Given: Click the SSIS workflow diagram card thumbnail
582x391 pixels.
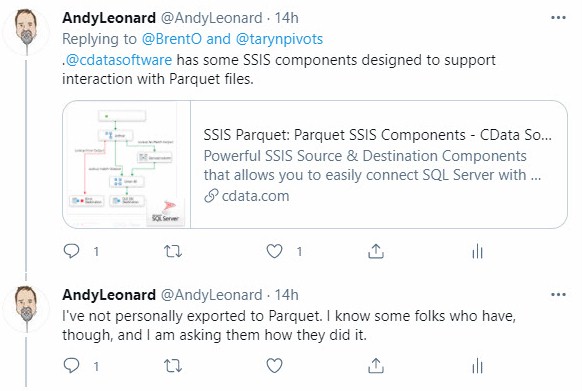Looking at the screenshot, I should tap(127, 164).
